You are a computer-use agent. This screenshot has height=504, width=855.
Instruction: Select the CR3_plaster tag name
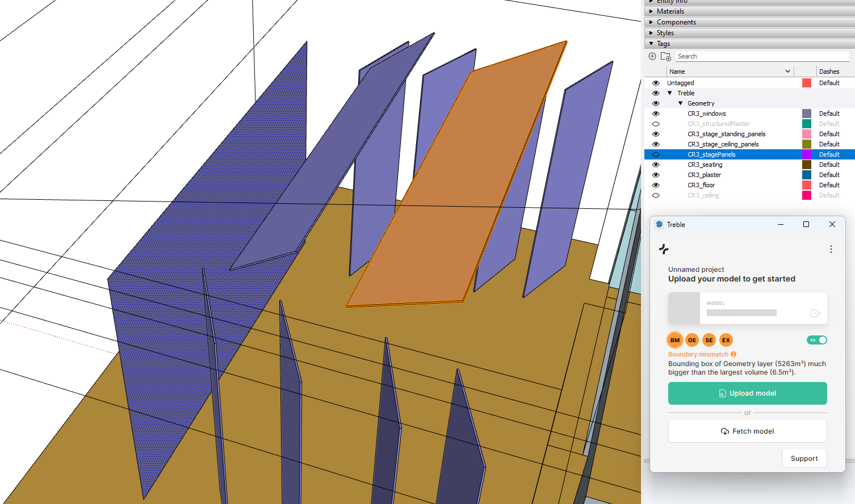coord(704,175)
